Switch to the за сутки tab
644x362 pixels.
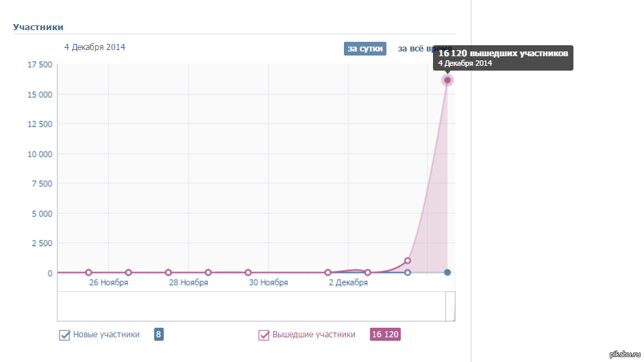point(364,49)
